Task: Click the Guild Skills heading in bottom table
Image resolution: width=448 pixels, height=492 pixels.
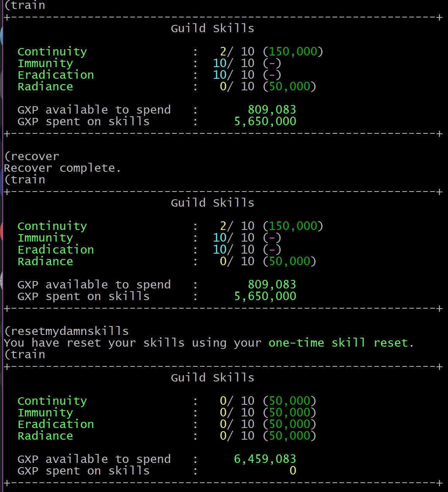Action: point(212,378)
